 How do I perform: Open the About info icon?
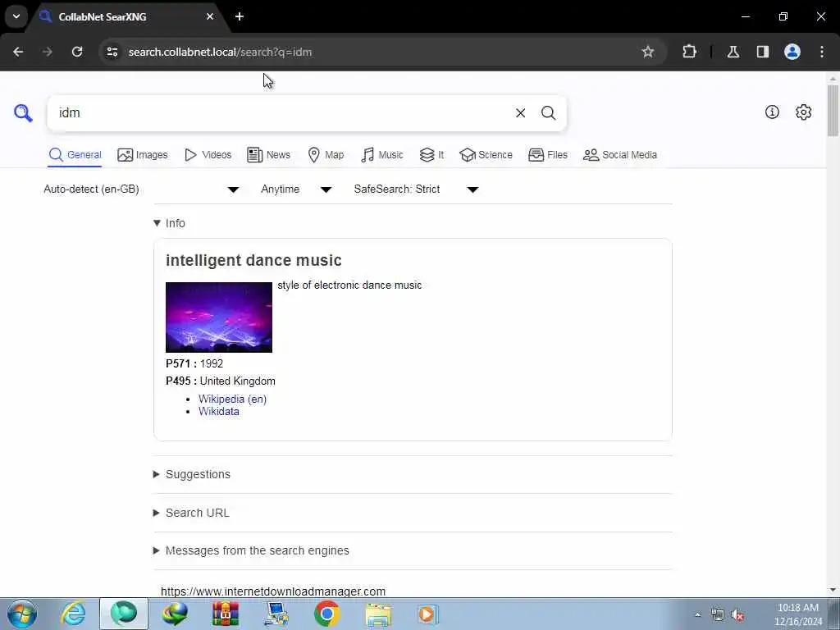pos(772,112)
